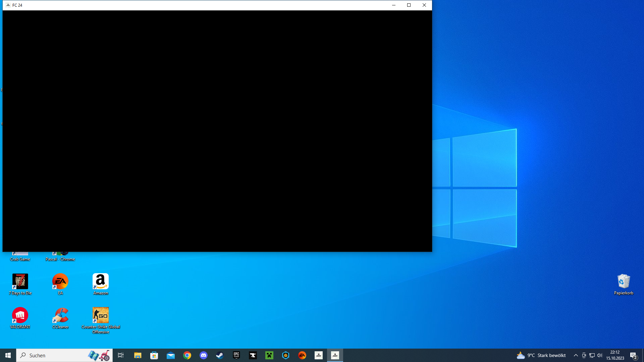
Task: Launch Steam from the taskbar
Action: [x=220, y=355]
